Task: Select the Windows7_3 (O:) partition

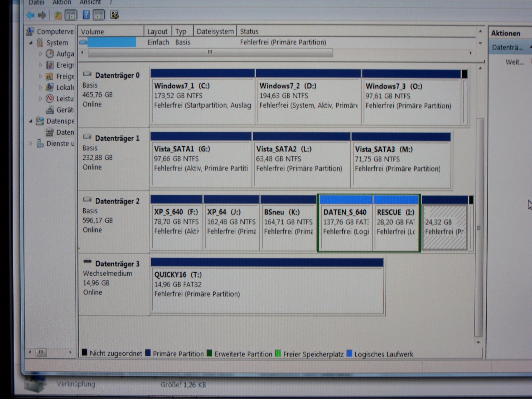Action: pyautogui.click(x=412, y=97)
